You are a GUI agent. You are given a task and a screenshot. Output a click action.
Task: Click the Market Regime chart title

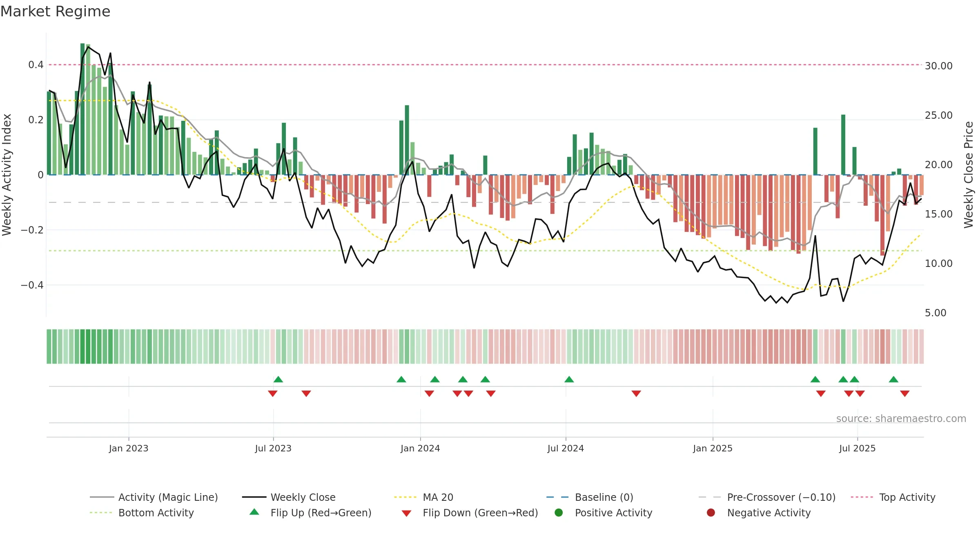55,11
